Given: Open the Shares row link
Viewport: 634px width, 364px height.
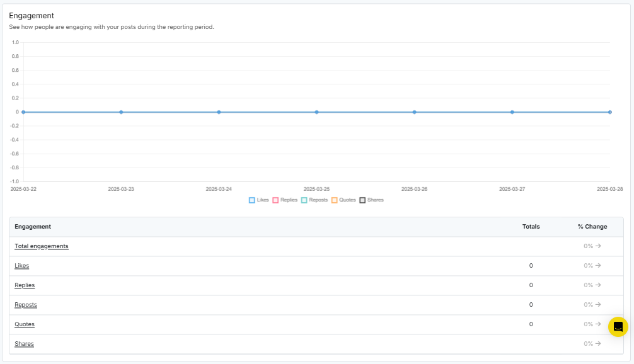Looking at the screenshot, I should pyautogui.click(x=24, y=344).
